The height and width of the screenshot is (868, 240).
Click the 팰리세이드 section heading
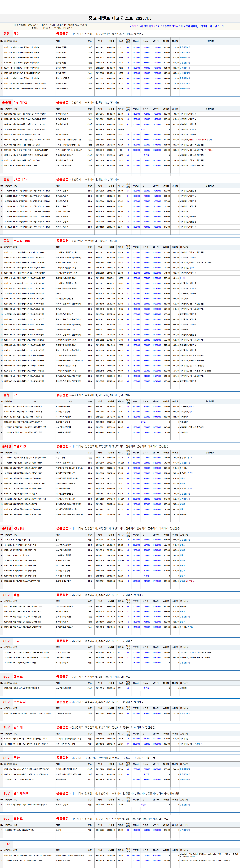(21, 794)
